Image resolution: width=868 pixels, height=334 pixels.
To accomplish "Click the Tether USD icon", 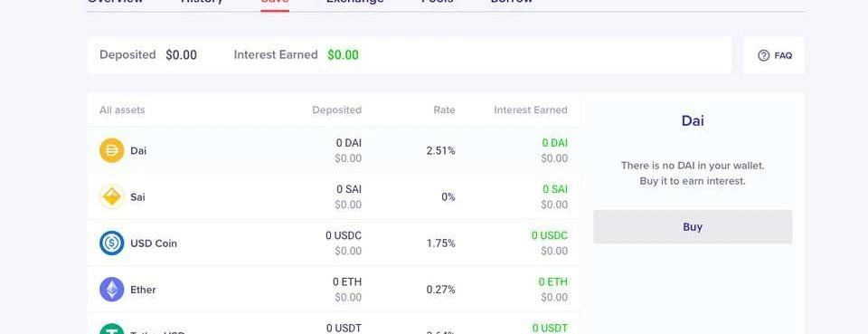I will 112,329.
